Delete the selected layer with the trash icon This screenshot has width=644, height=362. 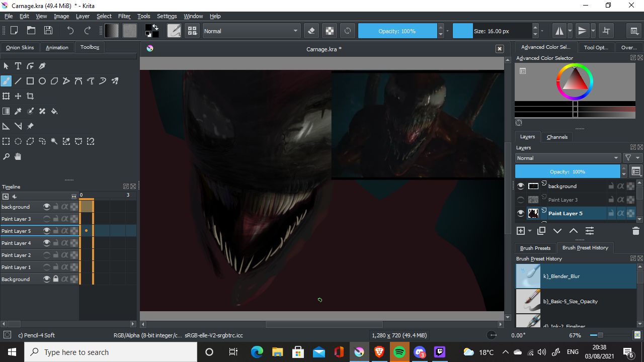click(635, 231)
